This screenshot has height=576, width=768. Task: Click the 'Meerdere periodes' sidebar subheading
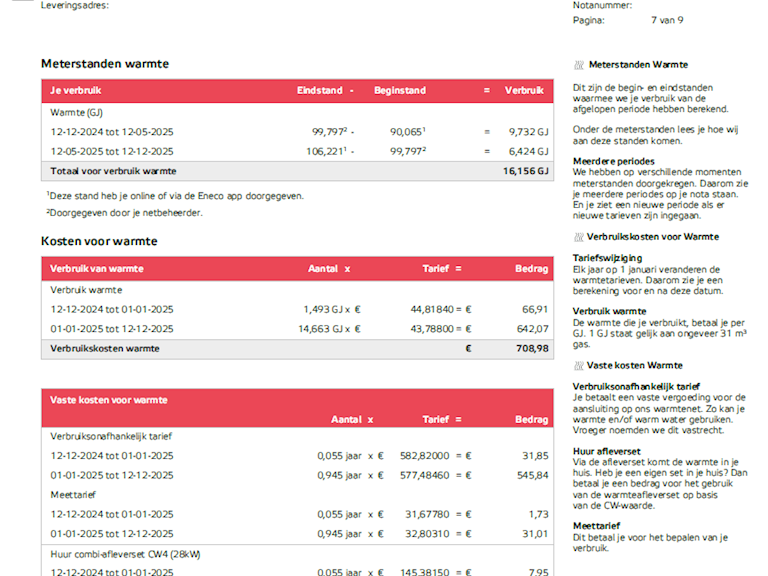pyautogui.click(x=613, y=161)
